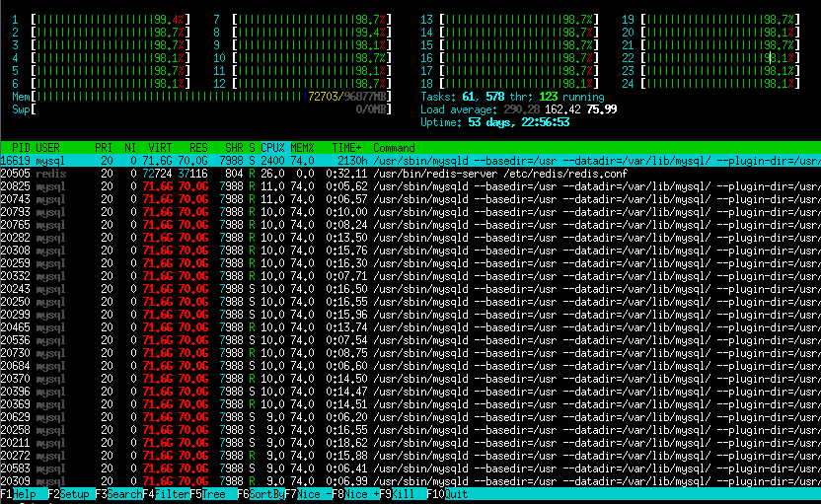Image resolution: width=821 pixels, height=504 pixels.
Task: Select mysqld thread row PID 20369
Action: tap(410, 404)
